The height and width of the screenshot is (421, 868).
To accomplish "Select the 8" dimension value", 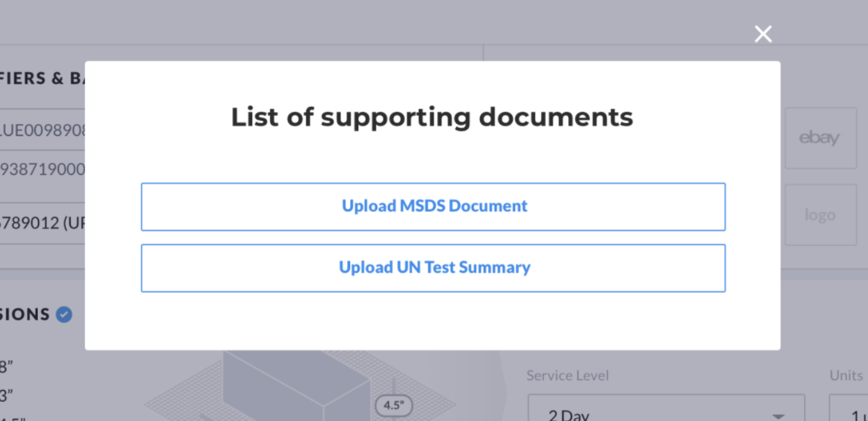I will (x=6, y=367).
